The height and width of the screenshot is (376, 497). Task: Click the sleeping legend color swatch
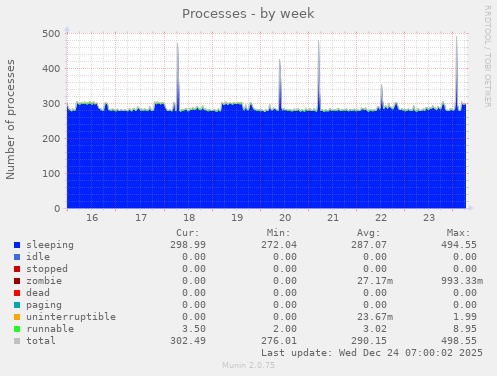pyautogui.click(x=17, y=245)
